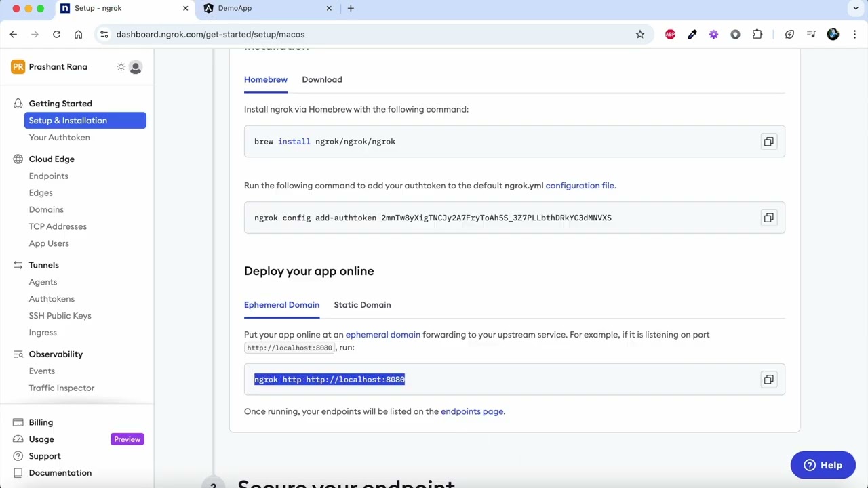Click the highlighted ngrok http command text

coord(330,380)
